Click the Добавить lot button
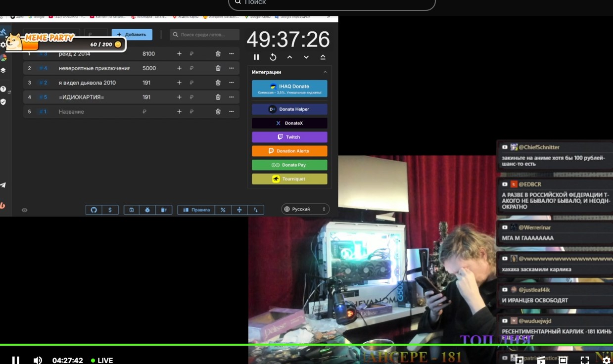 [x=132, y=35]
